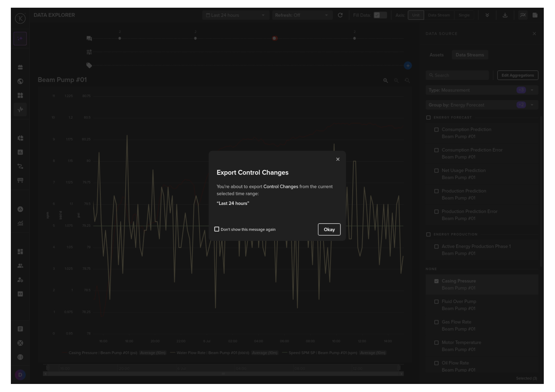Image resolution: width=555 pixels, height=392 pixels.
Task: Click the Search field in Data Source
Action: coord(457,75)
